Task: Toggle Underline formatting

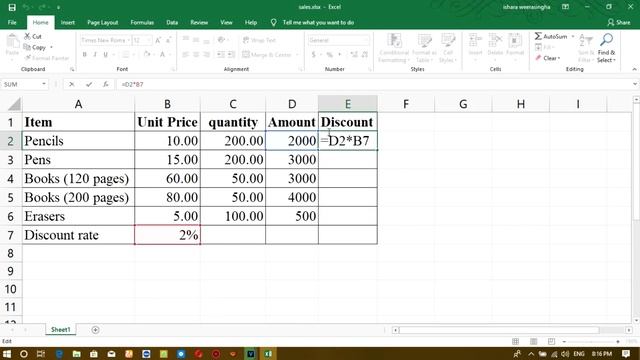Action: coord(106,54)
